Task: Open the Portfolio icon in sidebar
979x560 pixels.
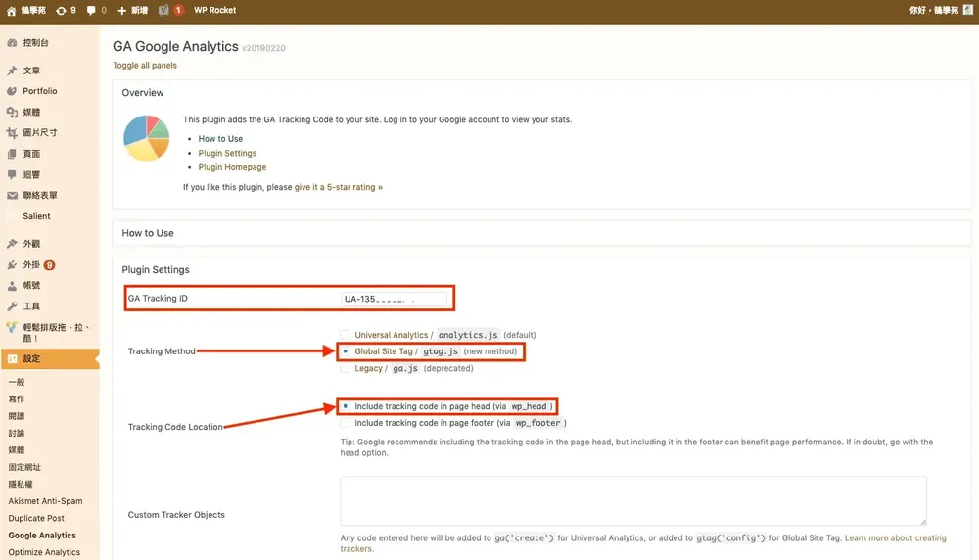Action: tap(12, 91)
